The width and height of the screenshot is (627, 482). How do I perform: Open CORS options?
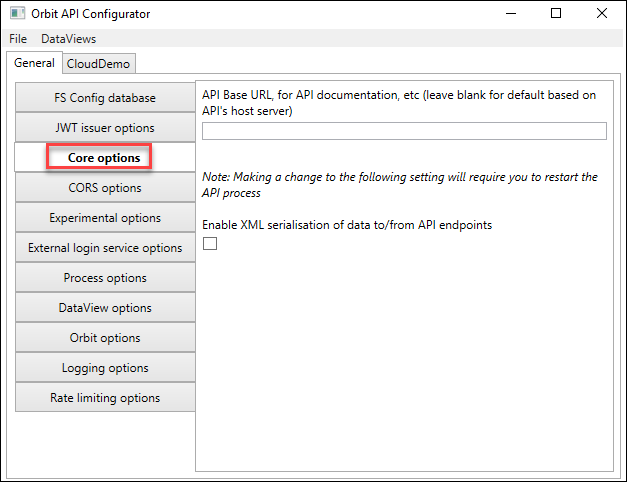click(x=105, y=188)
